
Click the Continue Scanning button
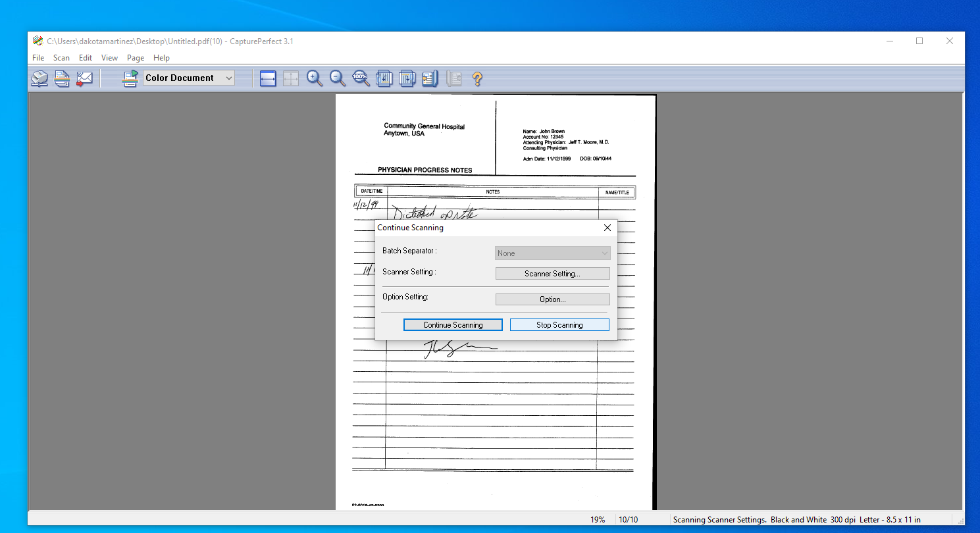point(453,325)
